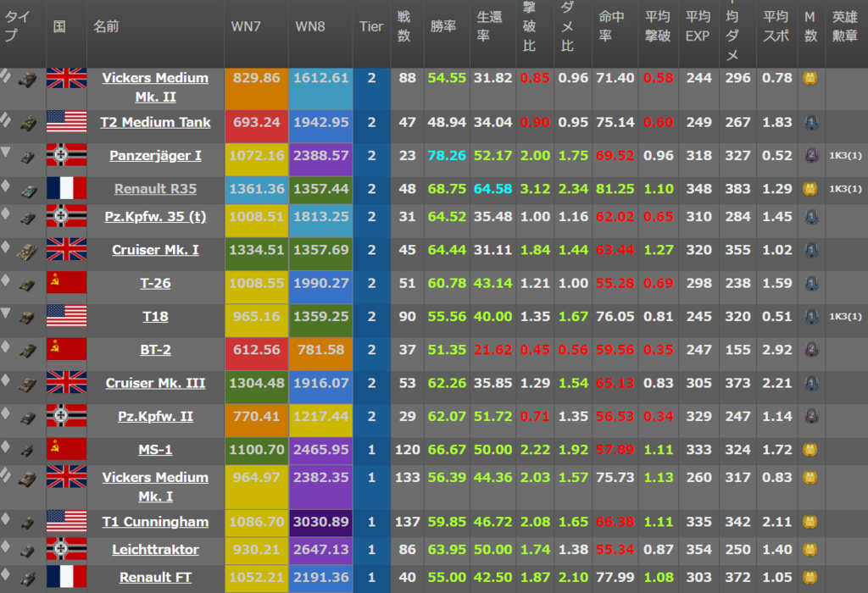Sort table by 勝率 column header

[442, 26]
